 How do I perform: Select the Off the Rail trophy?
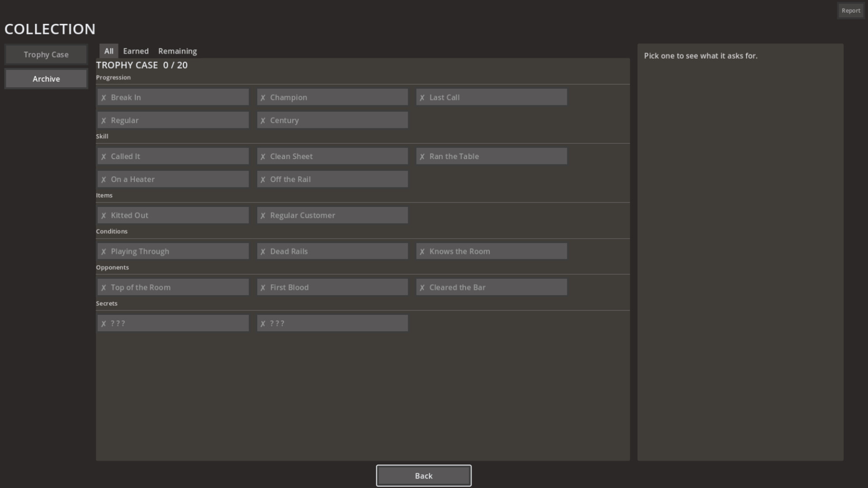click(x=332, y=179)
